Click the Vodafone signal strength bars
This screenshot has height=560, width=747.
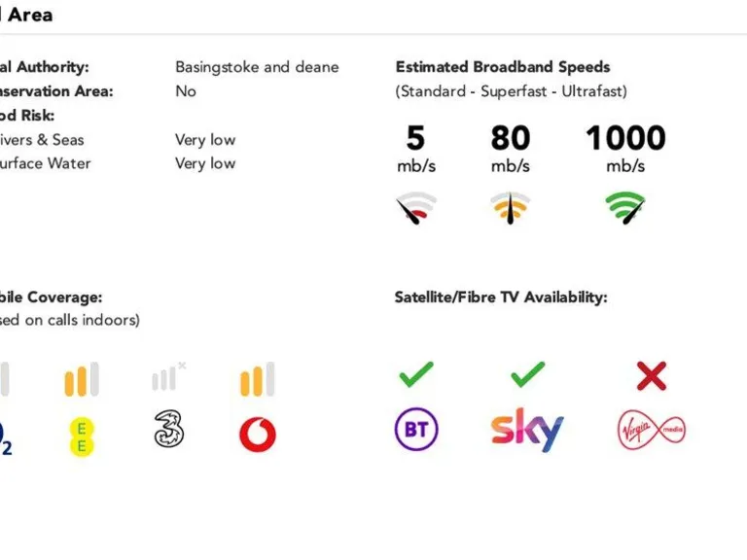coord(258,379)
